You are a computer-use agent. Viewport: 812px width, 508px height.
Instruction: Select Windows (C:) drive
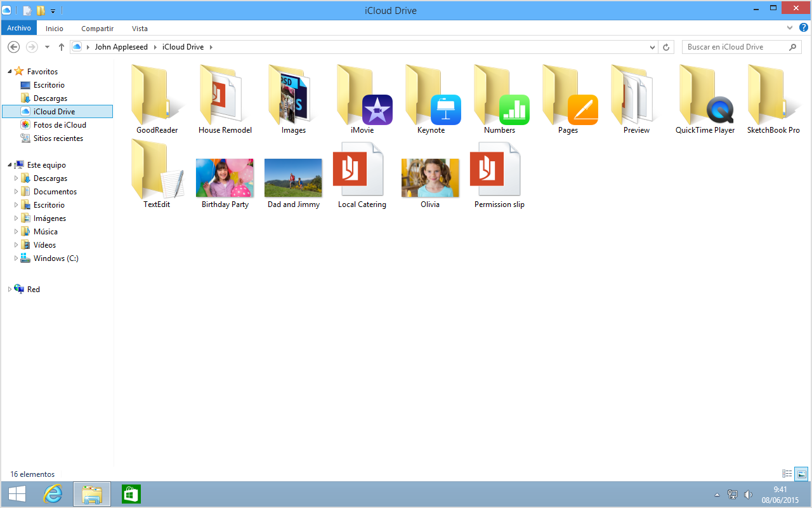[x=56, y=258]
